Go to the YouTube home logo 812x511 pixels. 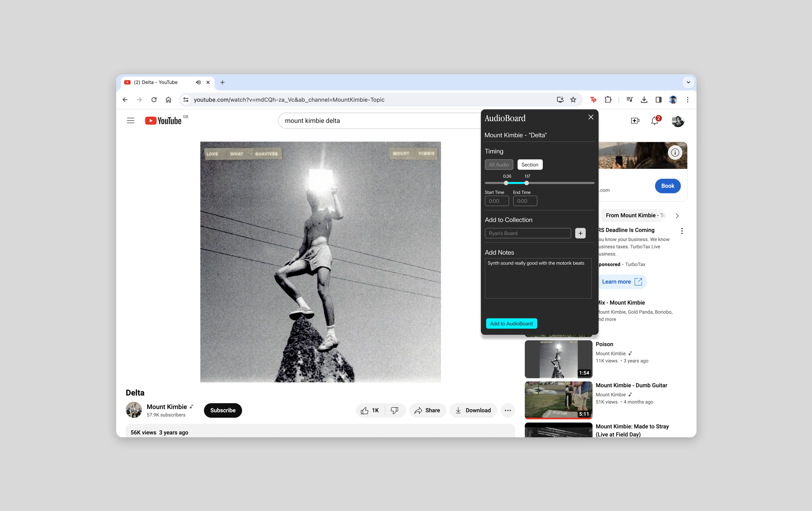point(163,120)
